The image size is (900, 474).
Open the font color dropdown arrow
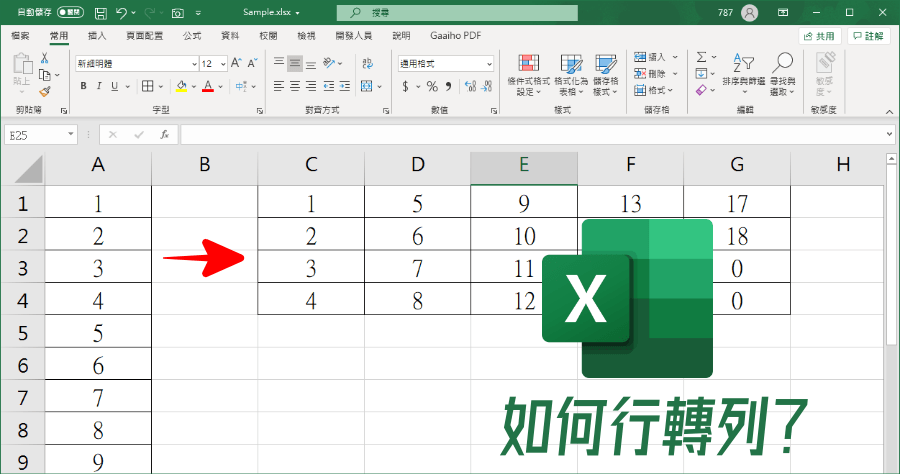(x=220, y=87)
